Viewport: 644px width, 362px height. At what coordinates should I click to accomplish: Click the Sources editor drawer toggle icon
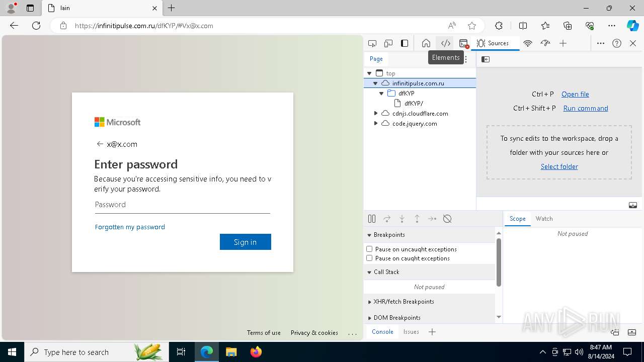pyautogui.click(x=633, y=205)
